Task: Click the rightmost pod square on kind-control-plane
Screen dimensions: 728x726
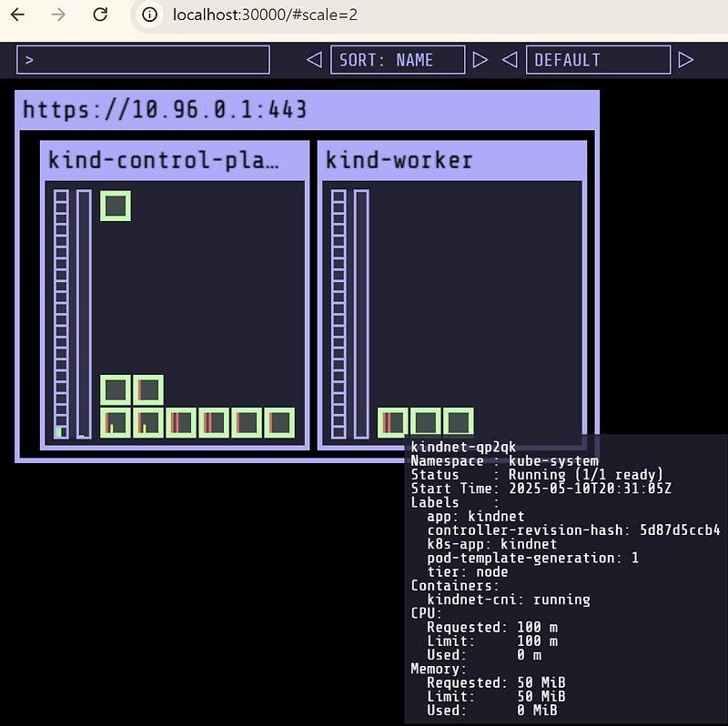Action: pos(278,421)
